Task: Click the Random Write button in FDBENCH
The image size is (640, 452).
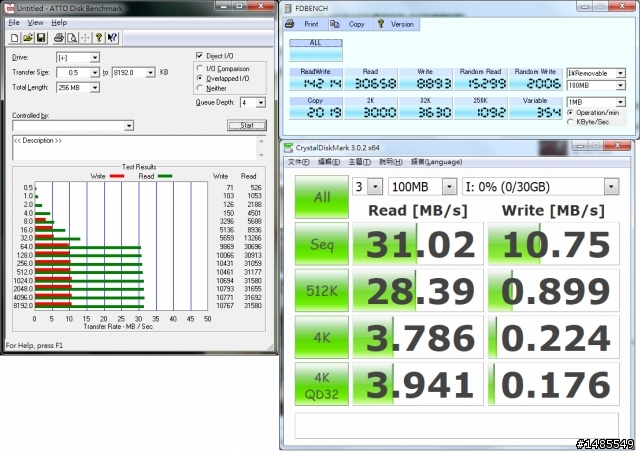Action: point(536,79)
